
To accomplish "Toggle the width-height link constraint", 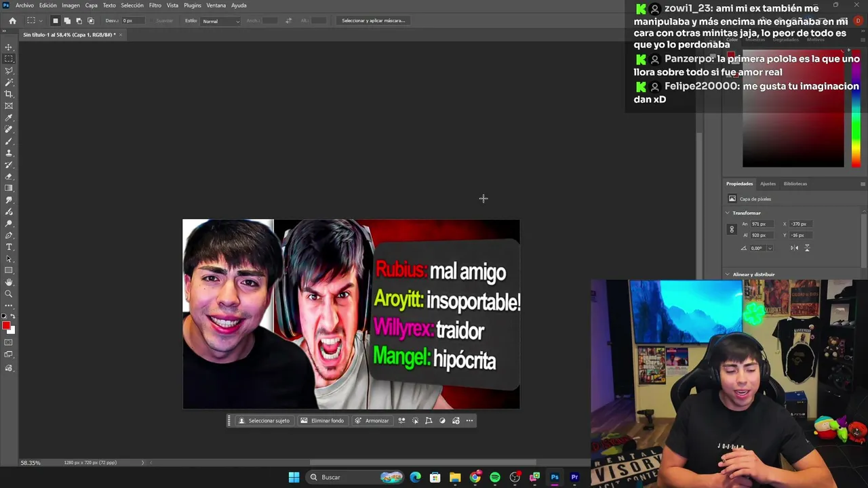I will [732, 229].
